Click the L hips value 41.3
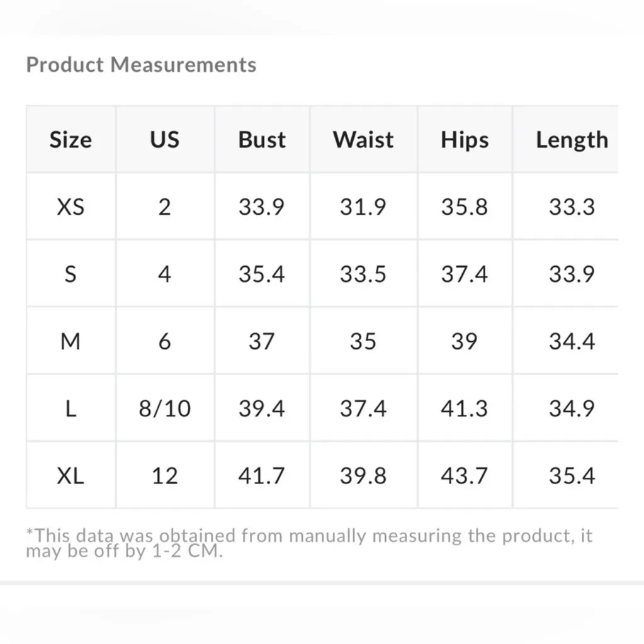 point(465,409)
